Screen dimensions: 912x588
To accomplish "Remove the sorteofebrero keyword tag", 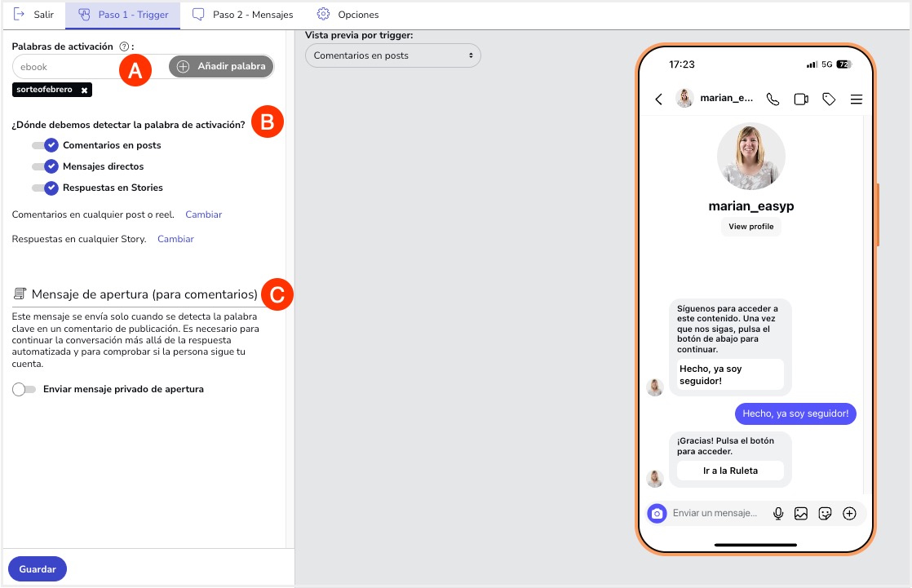I will coord(84,90).
